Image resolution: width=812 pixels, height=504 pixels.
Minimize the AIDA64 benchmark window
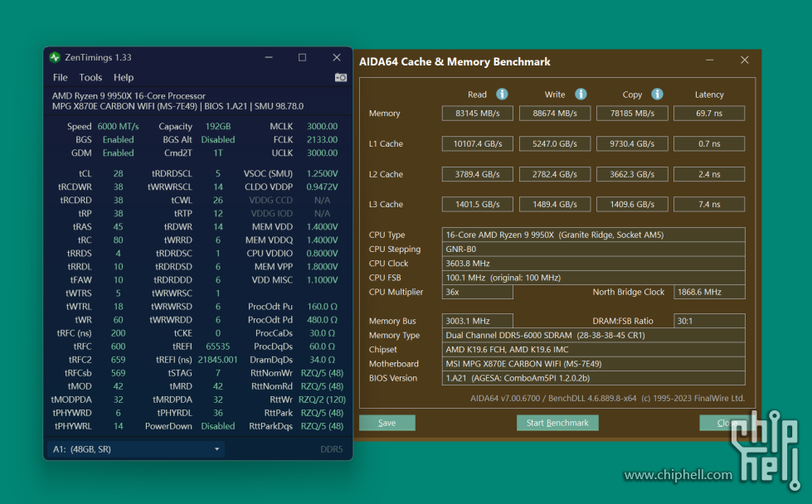click(709, 61)
